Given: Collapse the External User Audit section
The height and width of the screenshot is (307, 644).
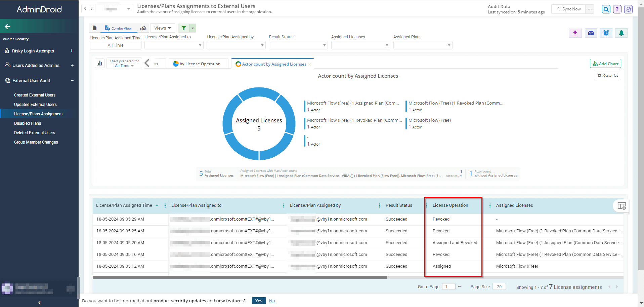Looking at the screenshot, I should pyautogui.click(x=72, y=81).
